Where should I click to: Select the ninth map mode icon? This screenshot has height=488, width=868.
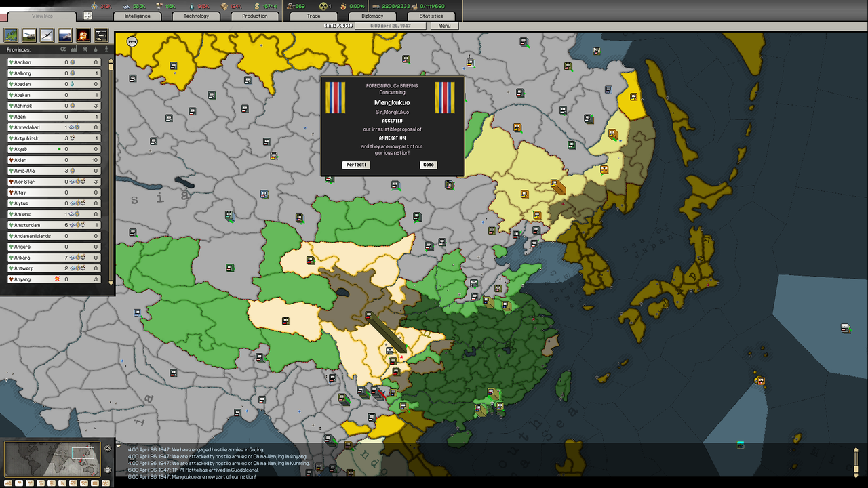pos(95,483)
